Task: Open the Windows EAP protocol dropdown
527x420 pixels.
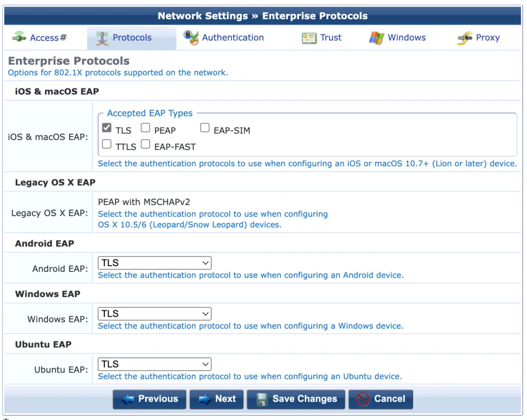Action: (154, 313)
